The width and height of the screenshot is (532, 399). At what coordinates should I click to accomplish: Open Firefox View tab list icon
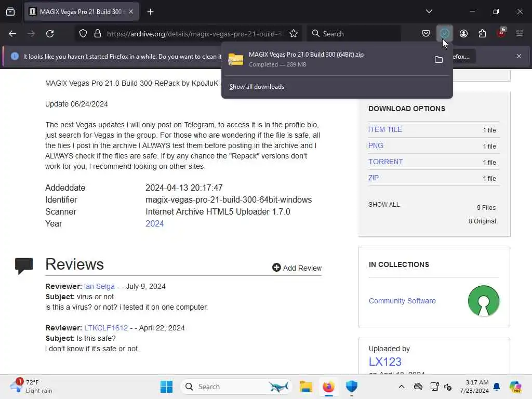10,12
